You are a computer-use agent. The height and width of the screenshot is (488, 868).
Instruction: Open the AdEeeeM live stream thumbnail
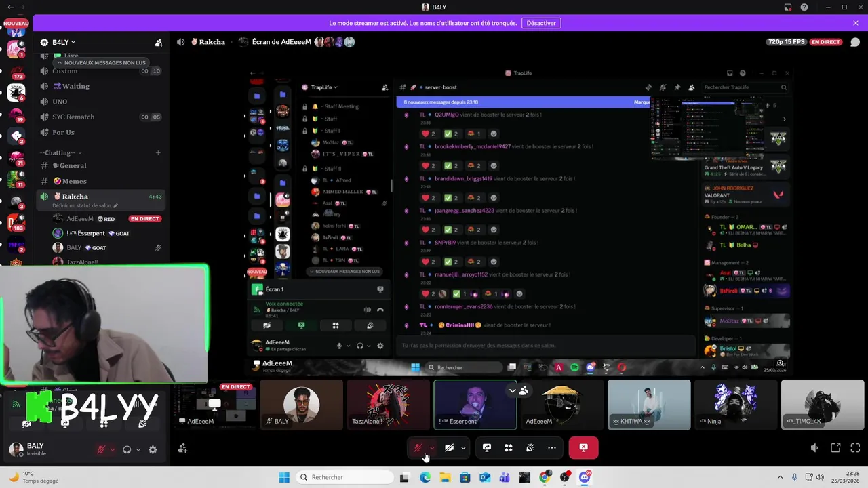coord(214,405)
